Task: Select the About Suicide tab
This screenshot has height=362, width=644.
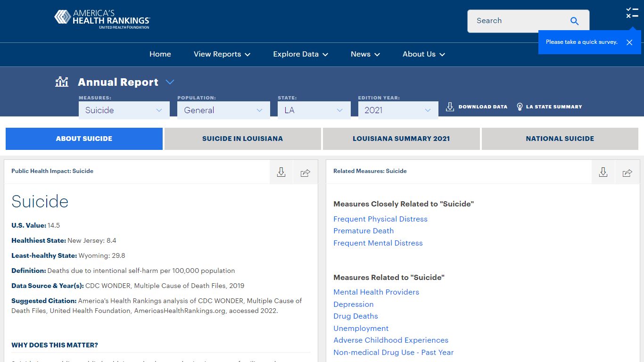Action: [x=84, y=139]
